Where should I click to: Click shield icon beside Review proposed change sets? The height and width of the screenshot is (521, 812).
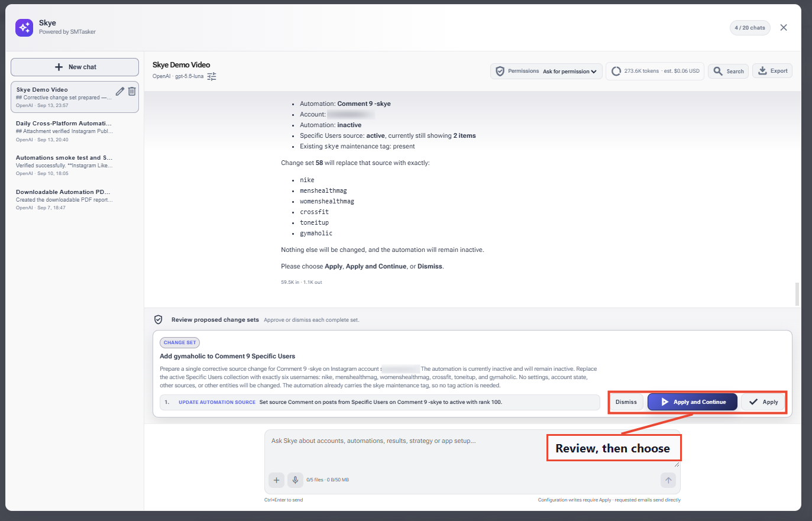[158, 319]
